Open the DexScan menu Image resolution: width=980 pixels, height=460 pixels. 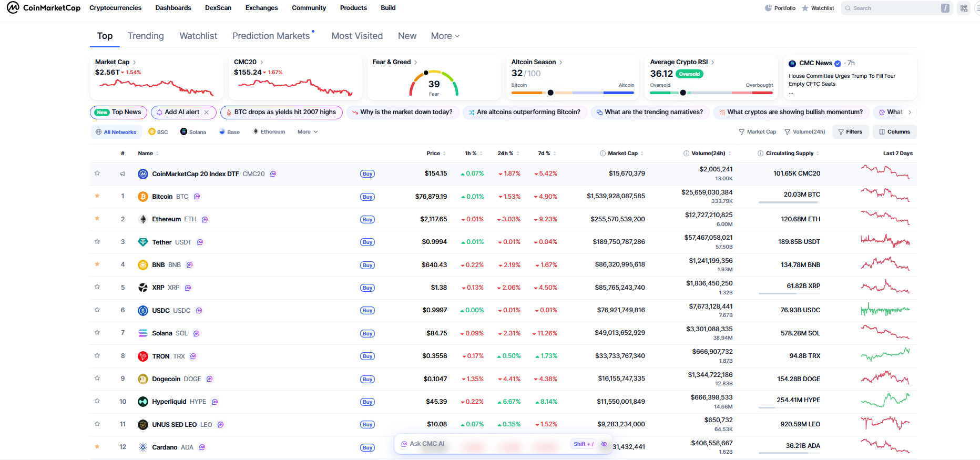click(x=218, y=8)
